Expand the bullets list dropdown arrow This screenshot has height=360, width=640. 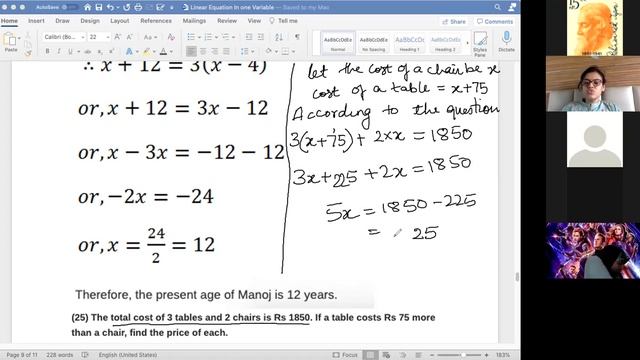click(x=199, y=38)
